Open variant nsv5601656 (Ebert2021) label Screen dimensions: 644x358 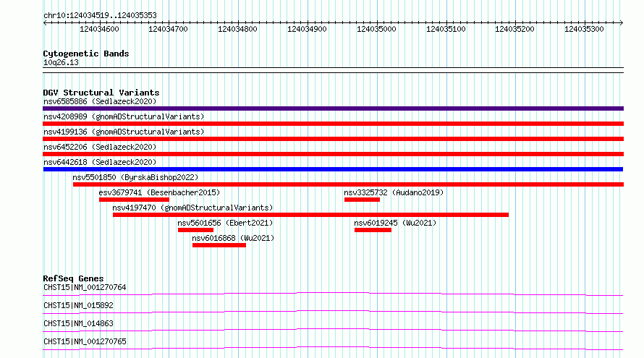(x=225, y=223)
